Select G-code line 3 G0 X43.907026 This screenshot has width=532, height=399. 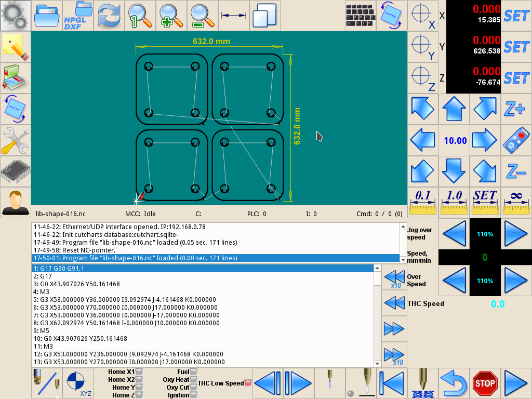tap(77, 284)
